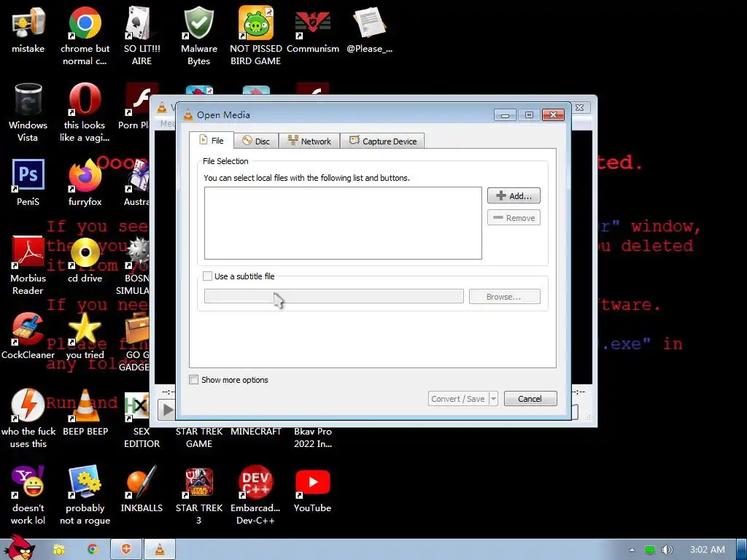Open Chrome from the taskbar
The width and height of the screenshot is (747, 560).
(93, 550)
